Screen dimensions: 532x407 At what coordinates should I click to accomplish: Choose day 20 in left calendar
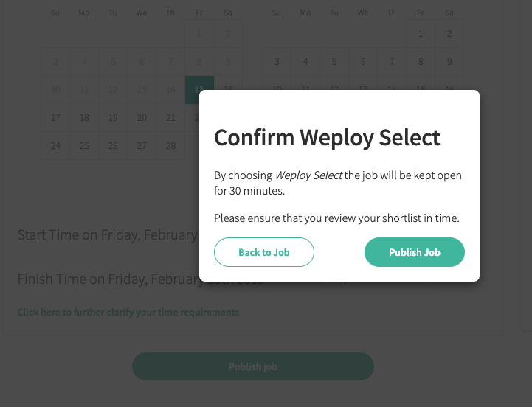(142, 118)
